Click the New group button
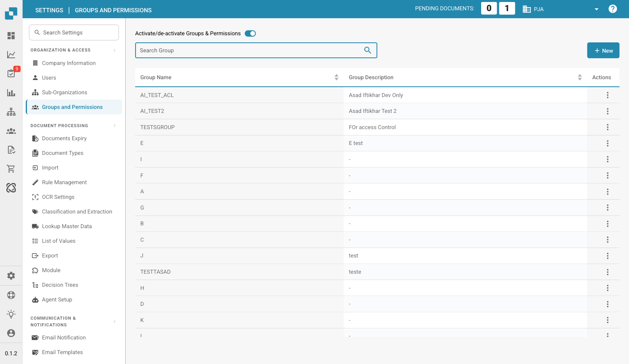Screen dimensions: 629x364 pos(603,50)
